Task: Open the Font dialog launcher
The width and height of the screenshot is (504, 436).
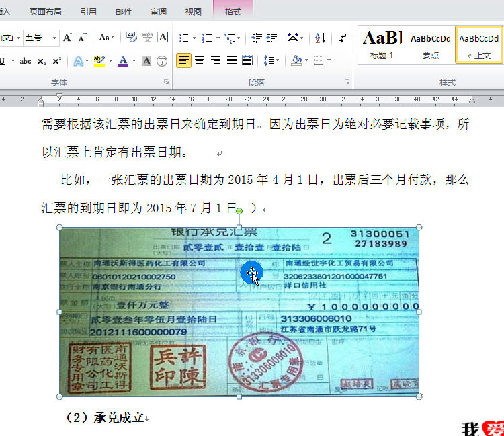Action: pyautogui.click(x=166, y=82)
